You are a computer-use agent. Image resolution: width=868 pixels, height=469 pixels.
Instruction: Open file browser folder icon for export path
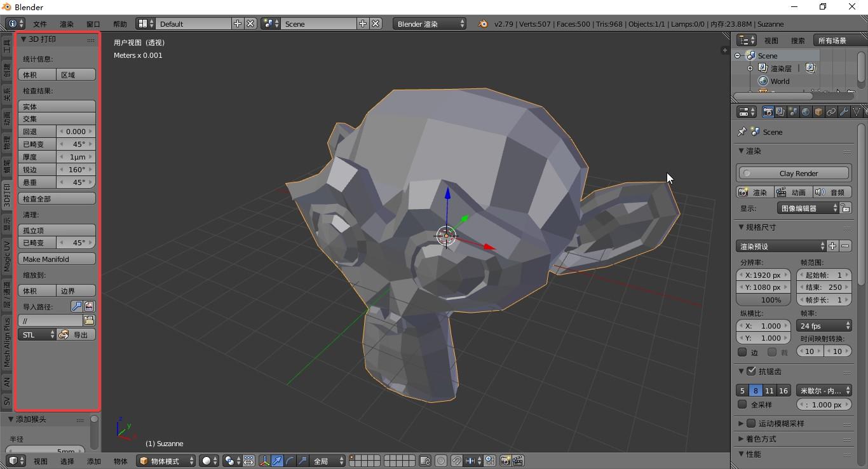pyautogui.click(x=89, y=320)
